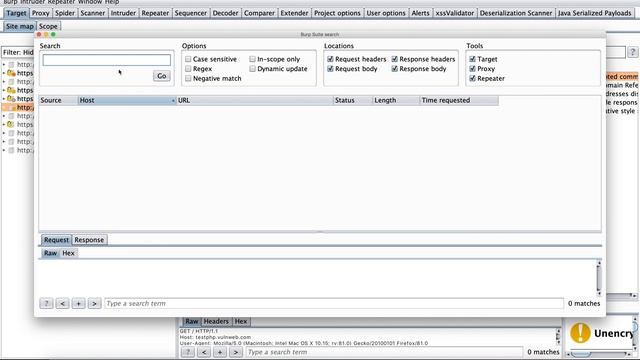
Task: Click the yellow warning issue icon
Action: [580, 333]
